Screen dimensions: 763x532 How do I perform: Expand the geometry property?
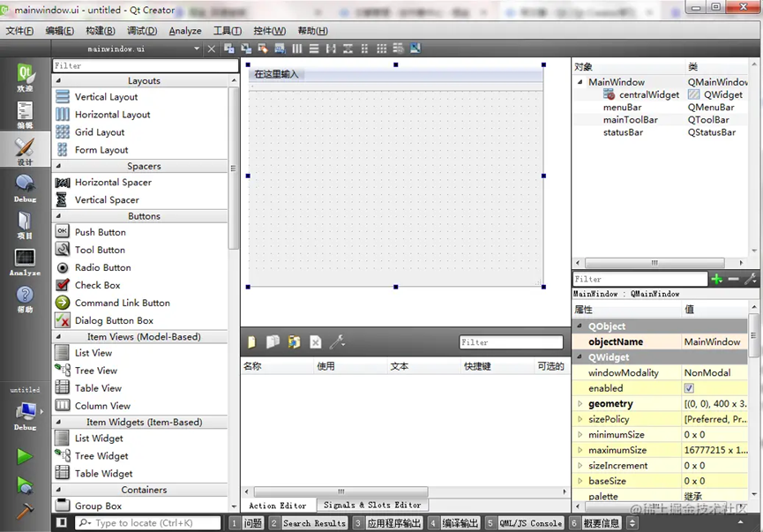pyautogui.click(x=580, y=403)
